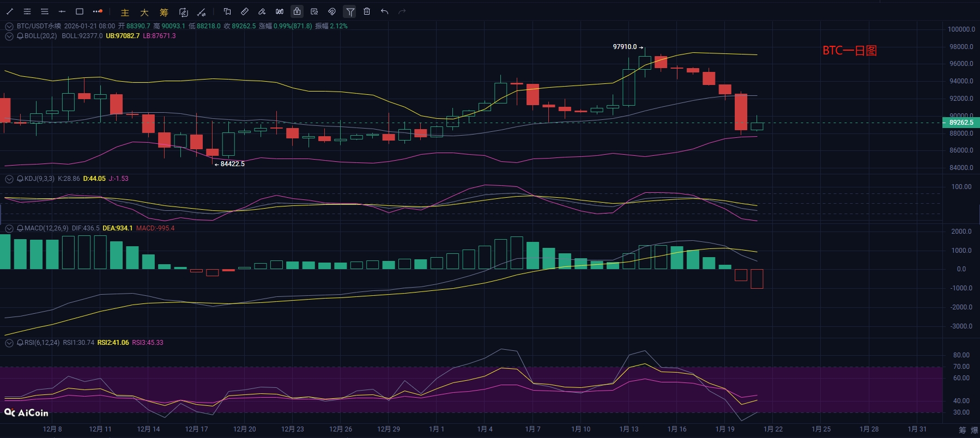This screenshot has height=438, width=980.
Task: Click the 爆 button at bottom right
Action: coord(974,430)
